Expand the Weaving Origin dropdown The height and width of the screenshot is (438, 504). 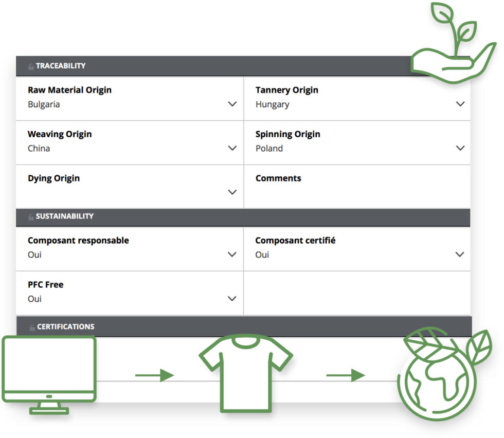click(x=232, y=148)
